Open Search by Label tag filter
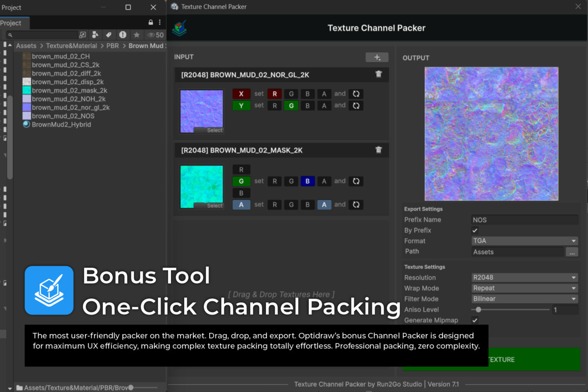588x392 pixels. click(109, 35)
